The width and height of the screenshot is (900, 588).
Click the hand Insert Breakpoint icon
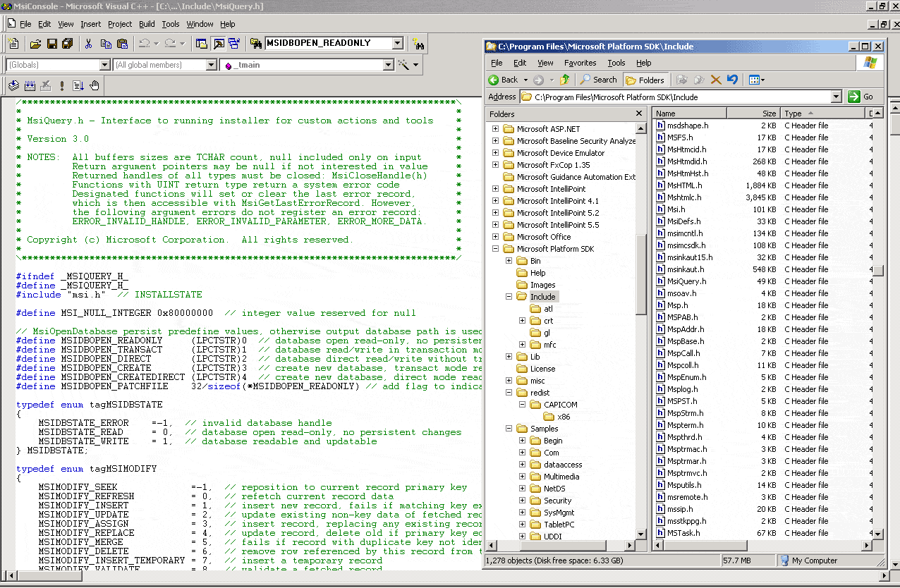click(x=95, y=86)
